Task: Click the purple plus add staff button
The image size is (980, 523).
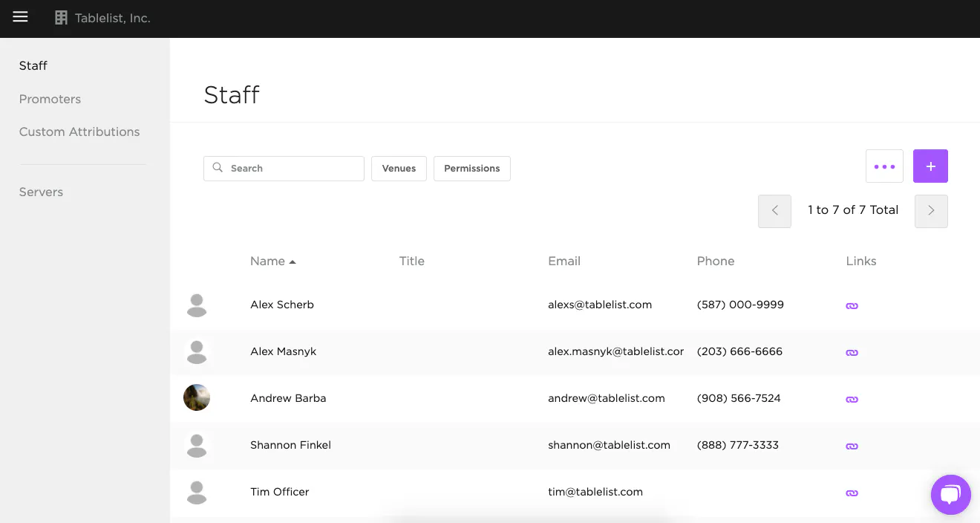Action: pos(930,166)
